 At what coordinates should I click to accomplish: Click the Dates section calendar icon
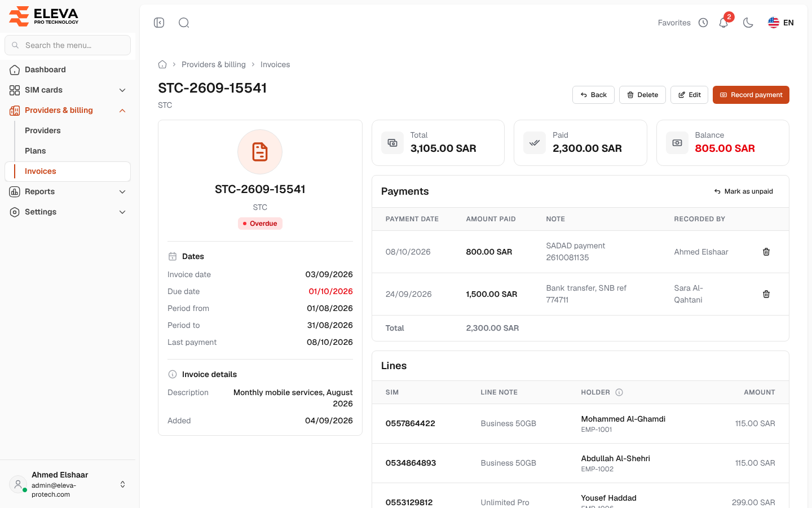(x=173, y=256)
